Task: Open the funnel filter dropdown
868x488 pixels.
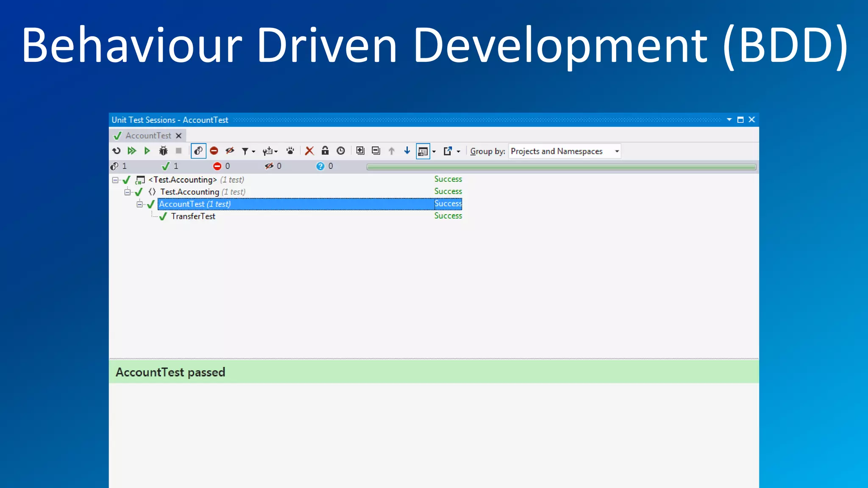Action: tap(248, 151)
